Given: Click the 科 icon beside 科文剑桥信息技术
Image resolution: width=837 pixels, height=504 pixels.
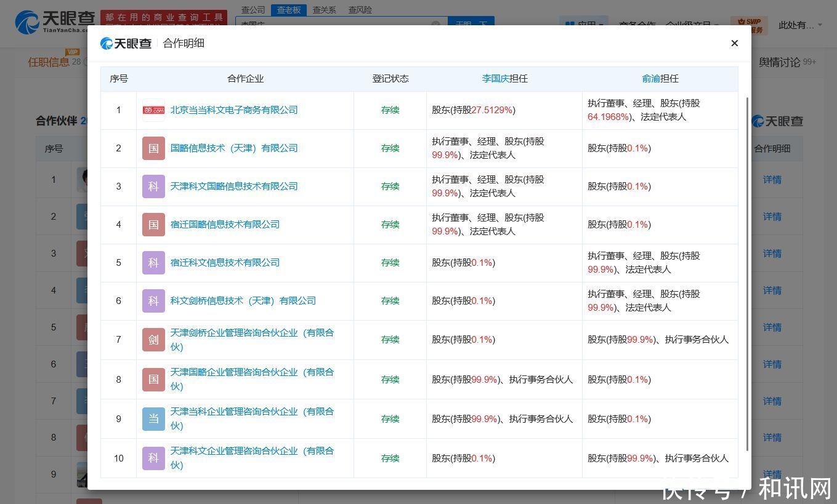Looking at the screenshot, I should click(153, 301).
